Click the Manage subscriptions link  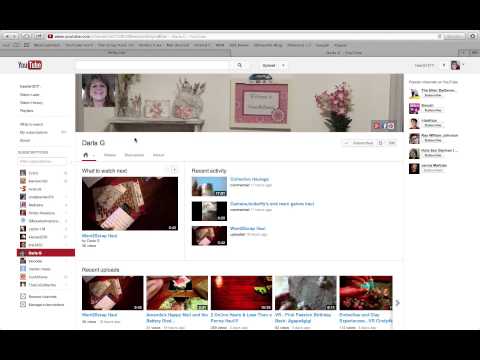pos(46,304)
